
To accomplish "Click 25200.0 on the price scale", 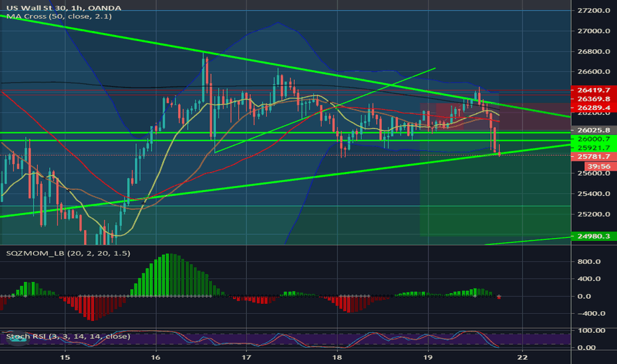I will pos(593,214).
